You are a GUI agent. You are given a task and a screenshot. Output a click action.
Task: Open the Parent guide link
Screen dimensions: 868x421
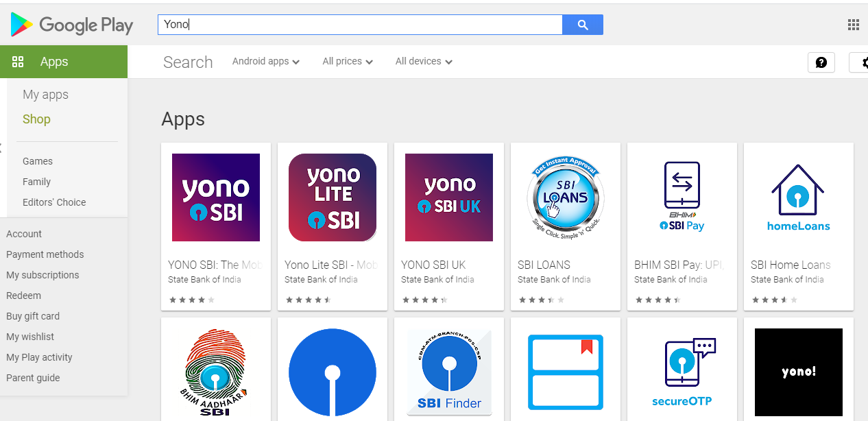tap(33, 378)
